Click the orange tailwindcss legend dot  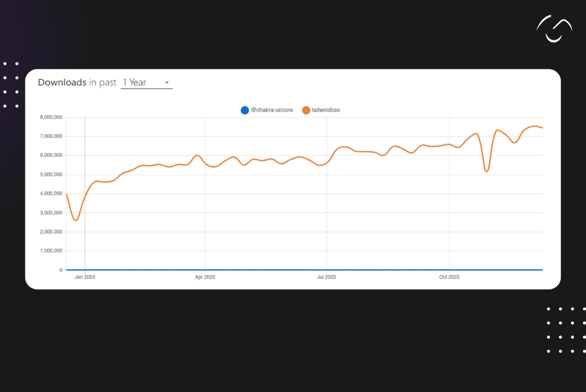pyautogui.click(x=306, y=110)
